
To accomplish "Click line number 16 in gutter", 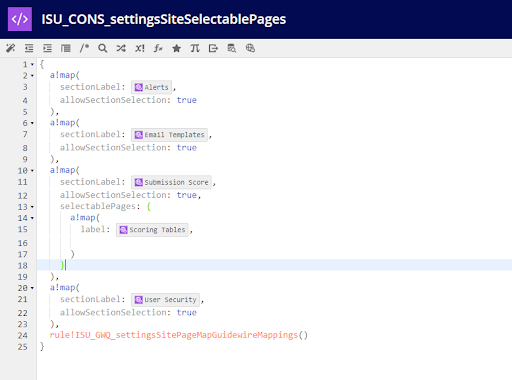I will point(23,243).
